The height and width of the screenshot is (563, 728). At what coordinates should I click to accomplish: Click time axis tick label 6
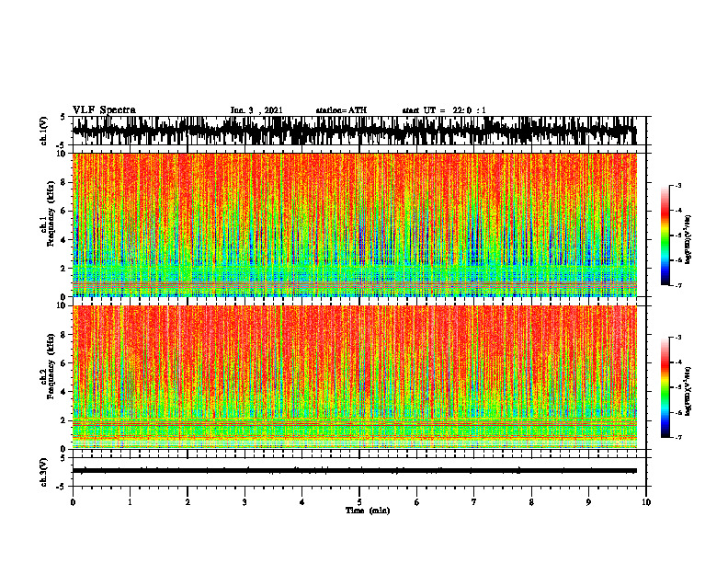(417, 502)
